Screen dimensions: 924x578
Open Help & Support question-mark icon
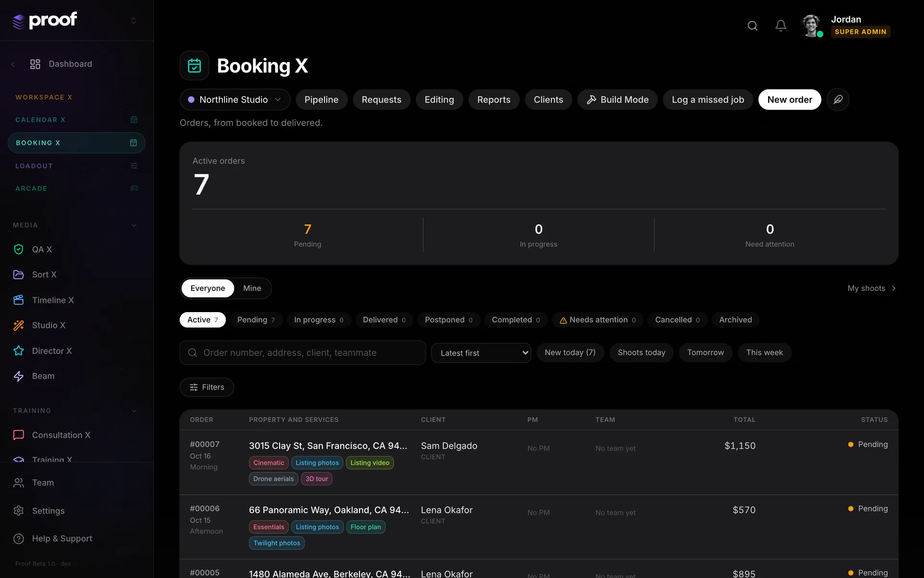(19, 539)
